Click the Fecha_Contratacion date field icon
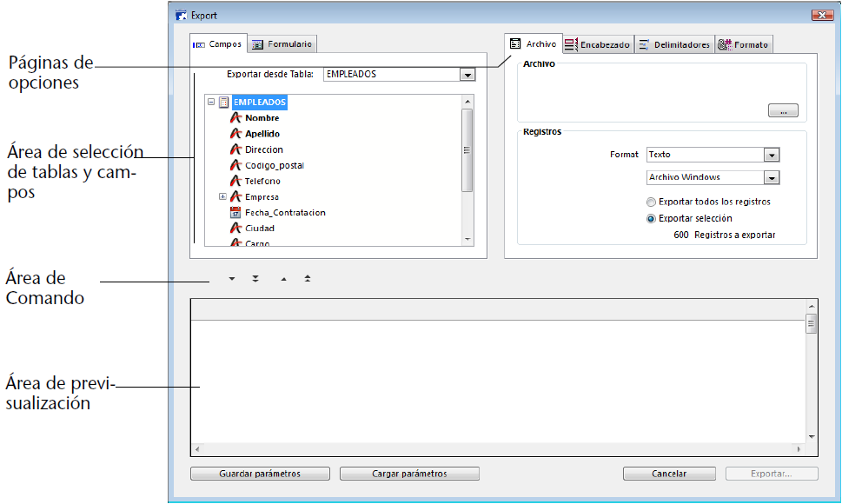The width and height of the screenshot is (842, 504). click(235, 213)
